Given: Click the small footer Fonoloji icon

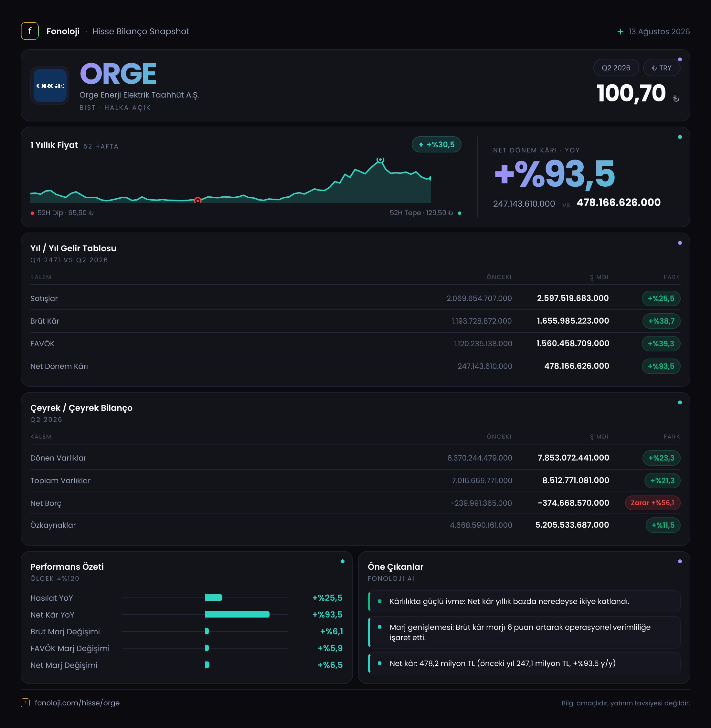Looking at the screenshot, I should click(x=25, y=702).
